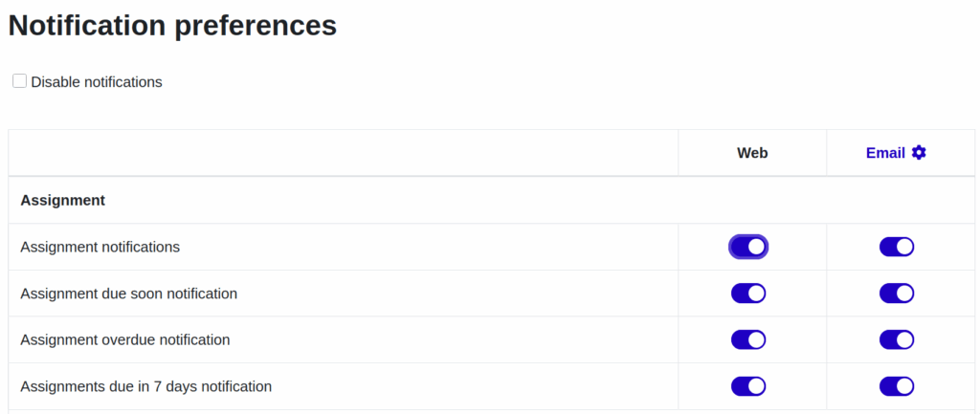The image size is (980, 414).
Task: Disable Web for Assignment overdue notification
Action: point(748,339)
